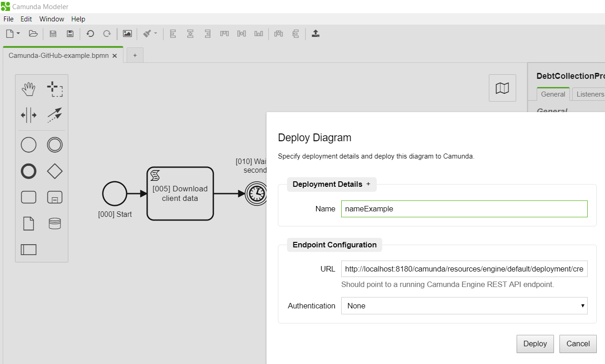
Task: Open the Authentication dropdown
Action: (x=464, y=306)
